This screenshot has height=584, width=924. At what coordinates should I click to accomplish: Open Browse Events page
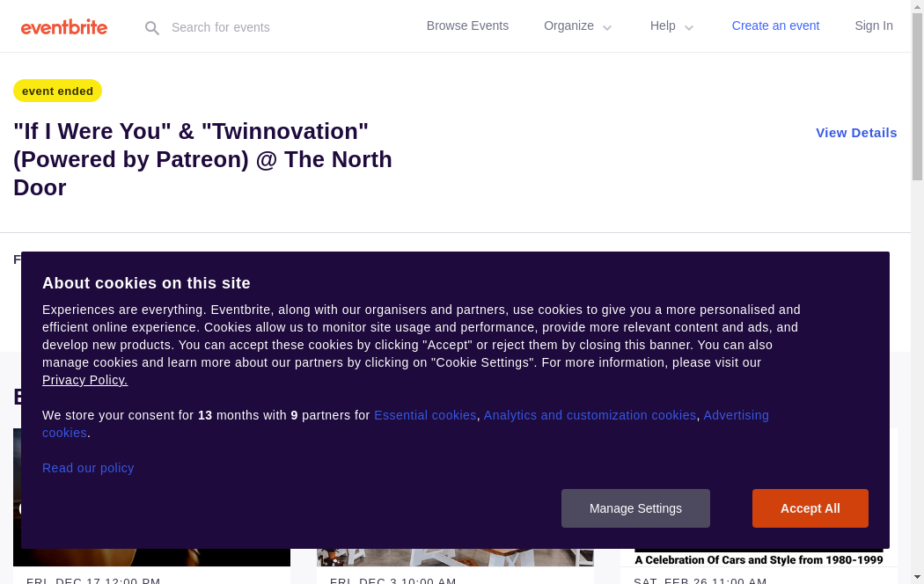467,26
